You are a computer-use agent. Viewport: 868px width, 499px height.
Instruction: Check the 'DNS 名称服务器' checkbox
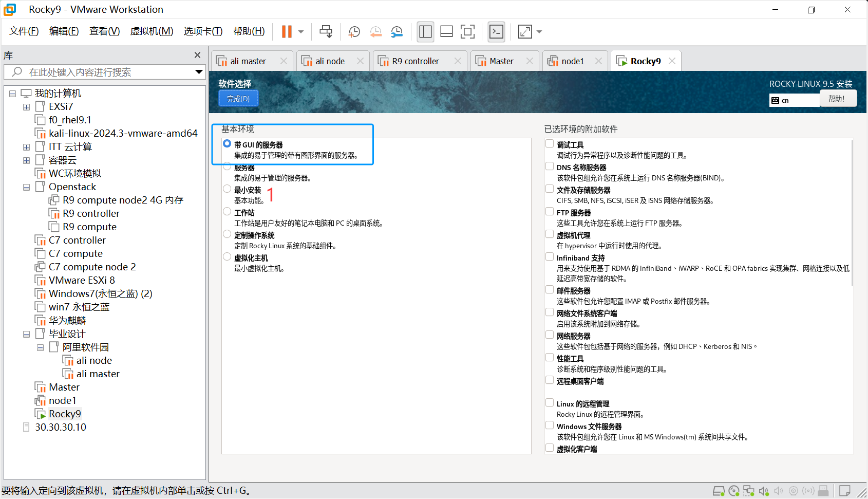550,167
